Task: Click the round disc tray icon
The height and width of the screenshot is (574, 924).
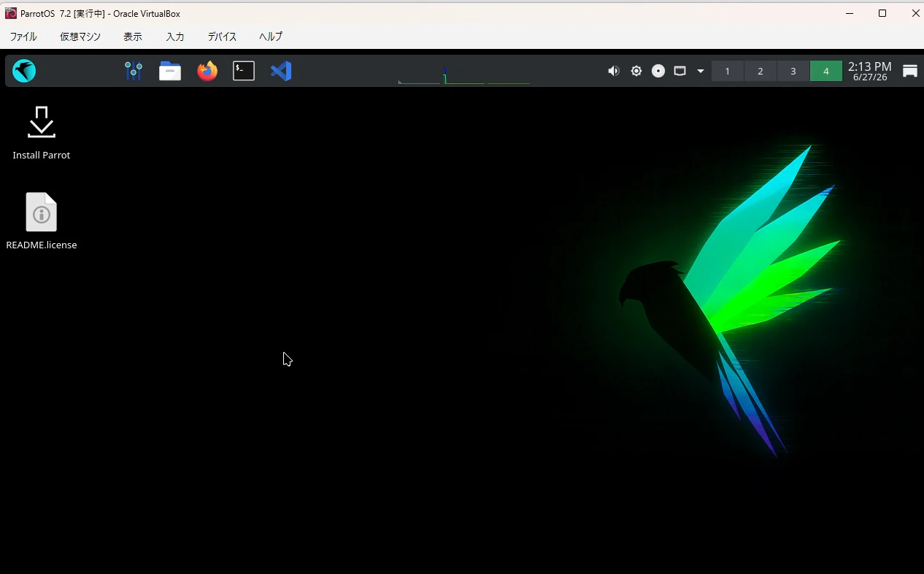Action: (658, 71)
